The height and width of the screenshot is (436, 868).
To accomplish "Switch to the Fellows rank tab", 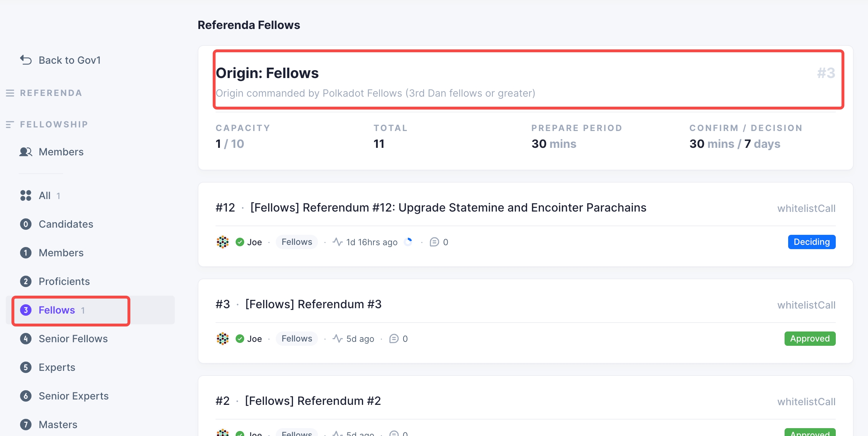I will (57, 310).
